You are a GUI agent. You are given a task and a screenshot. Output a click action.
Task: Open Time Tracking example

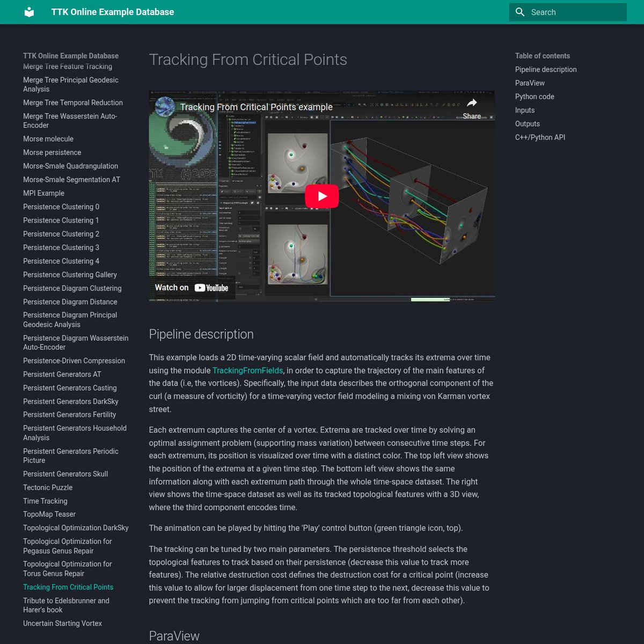[x=45, y=501]
